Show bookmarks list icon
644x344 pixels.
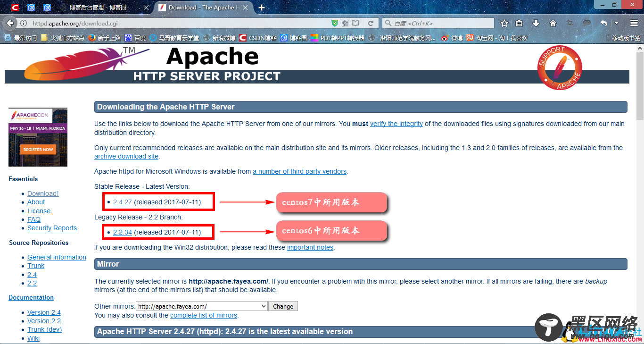pos(520,23)
